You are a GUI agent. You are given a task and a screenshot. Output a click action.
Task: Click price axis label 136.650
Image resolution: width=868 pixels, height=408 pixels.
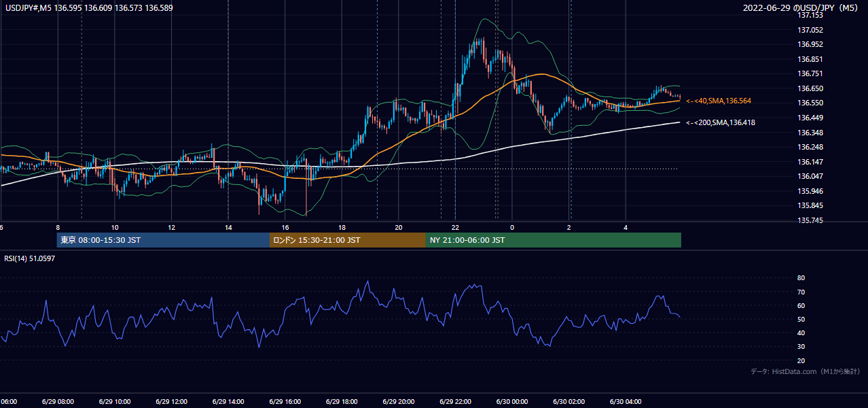coord(810,88)
